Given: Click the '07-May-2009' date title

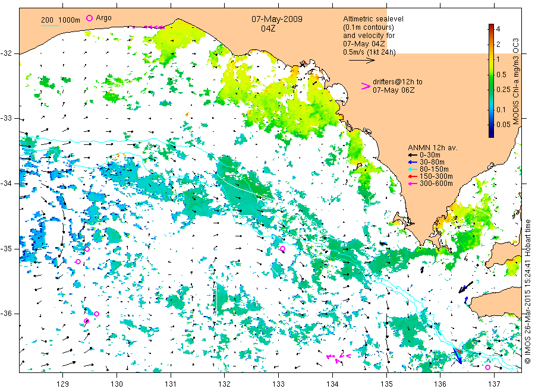Looking at the screenshot, I should pos(277,19).
